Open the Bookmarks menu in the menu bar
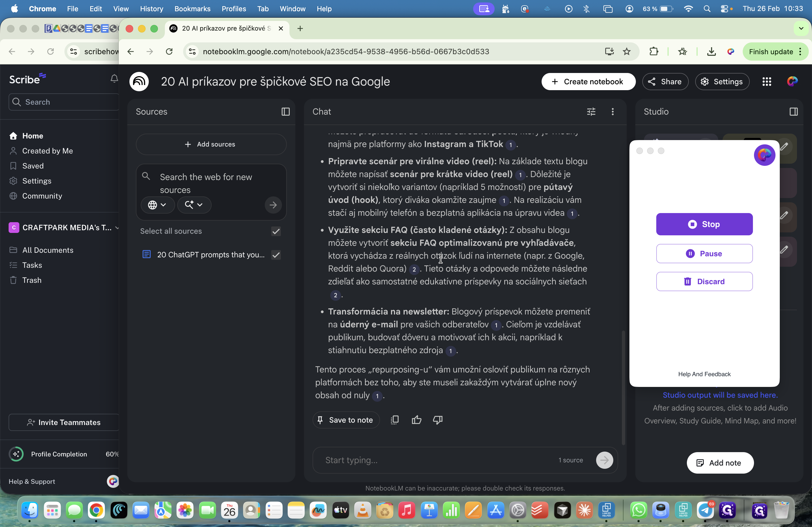The image size is (812, 527). [192, 9]
